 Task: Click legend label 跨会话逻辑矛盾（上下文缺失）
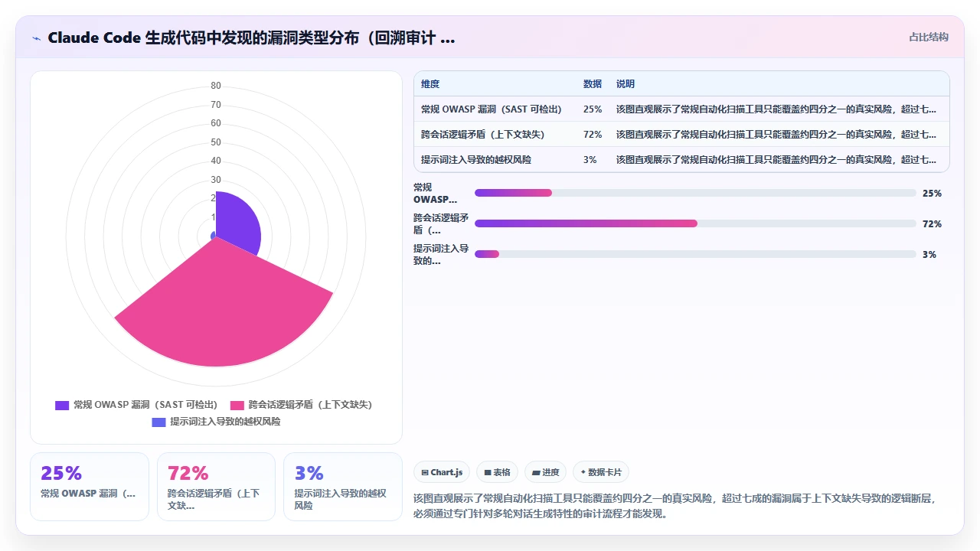[x=310, y=405]
